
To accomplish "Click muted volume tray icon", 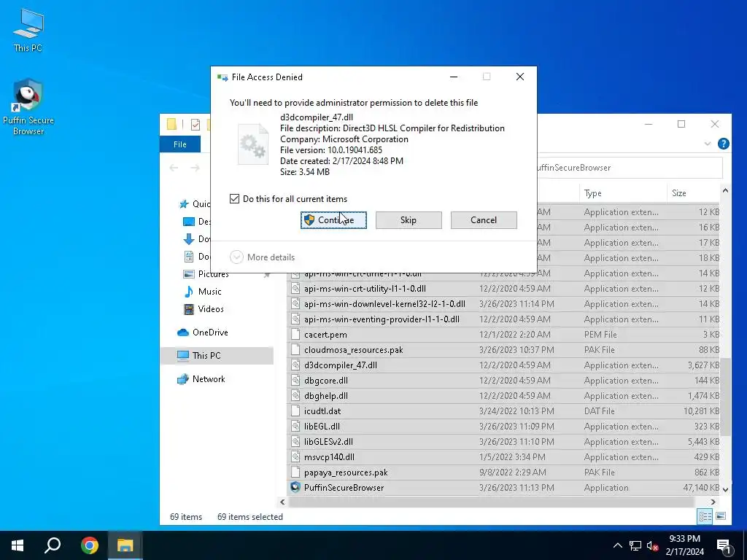I will point(652,545).
